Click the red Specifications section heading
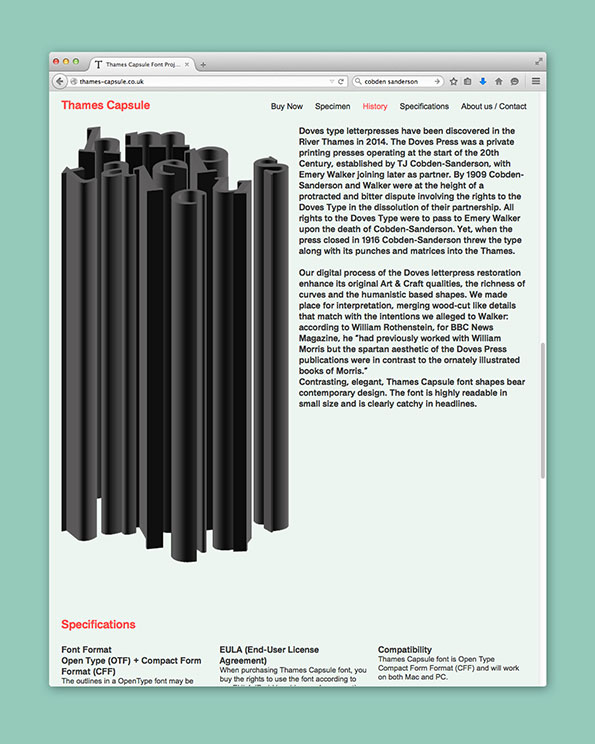 click(x=98, y=624)
